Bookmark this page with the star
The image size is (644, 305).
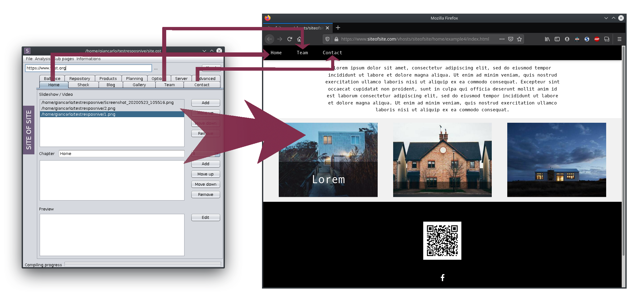[x=519, y=39]
